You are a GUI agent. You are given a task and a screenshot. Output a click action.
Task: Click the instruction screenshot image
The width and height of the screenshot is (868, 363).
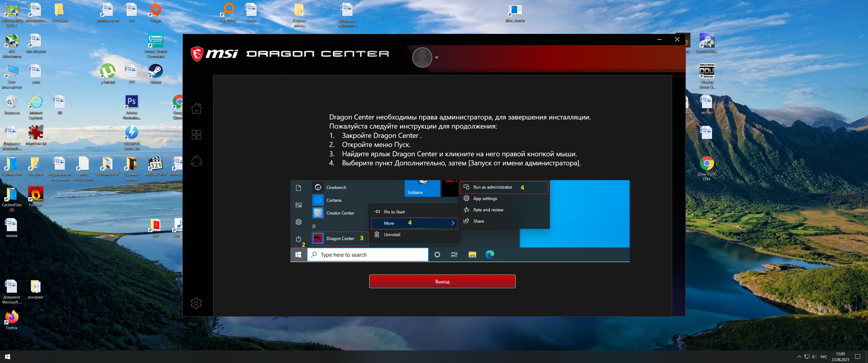(459, 221)
